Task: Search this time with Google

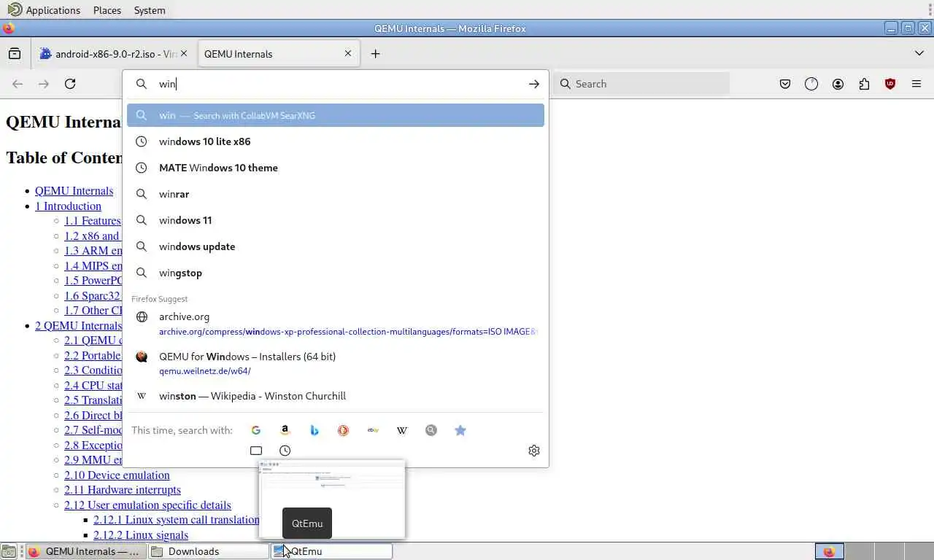Action: click(256, 430)
